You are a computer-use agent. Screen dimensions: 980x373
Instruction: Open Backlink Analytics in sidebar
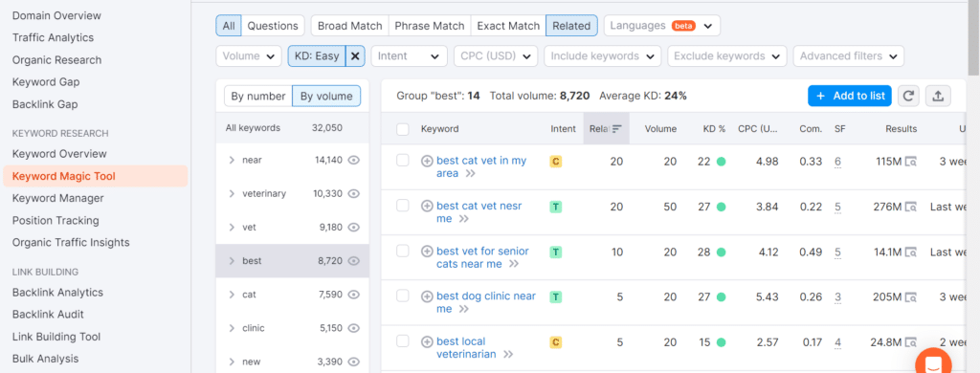57,293
